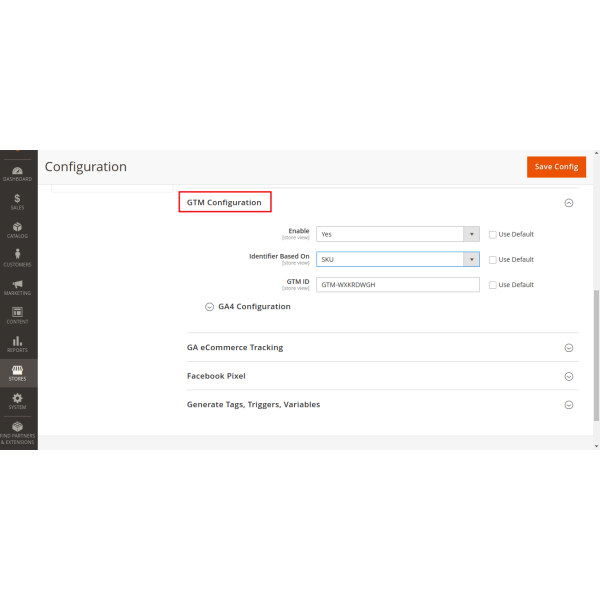This screenshot has height=600, width=600.
Task: Click the GTM ID text field
Action: tap(398, 285)
